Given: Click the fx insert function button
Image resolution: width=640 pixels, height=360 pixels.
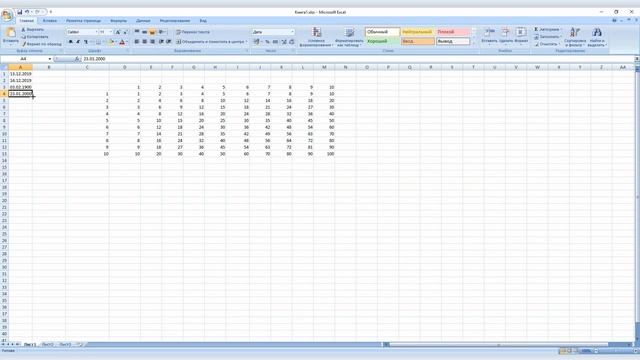Looking at the screenshot, I should [x=77, y=59].
